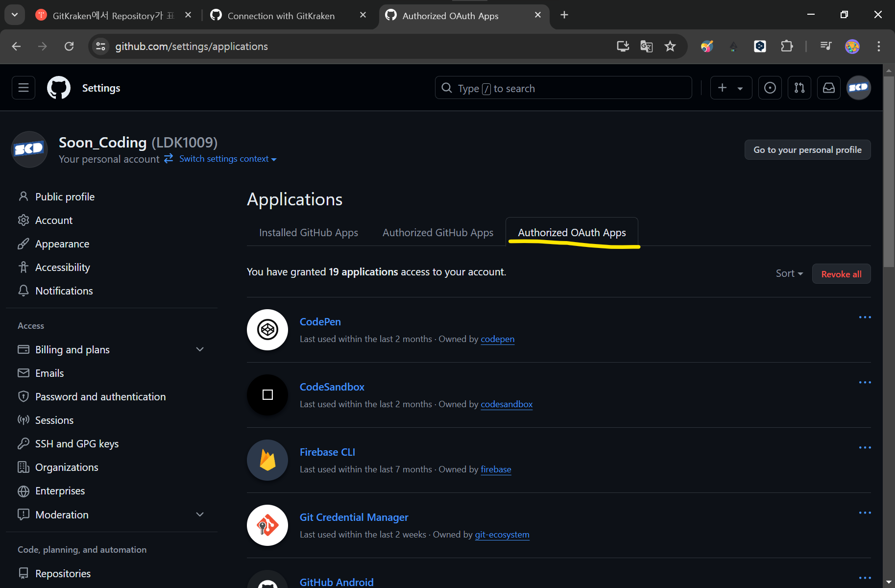895x588 pixels.
Task: Expand the create new plus dropdown
Action: pyautogui.click(x=731, y=88)
